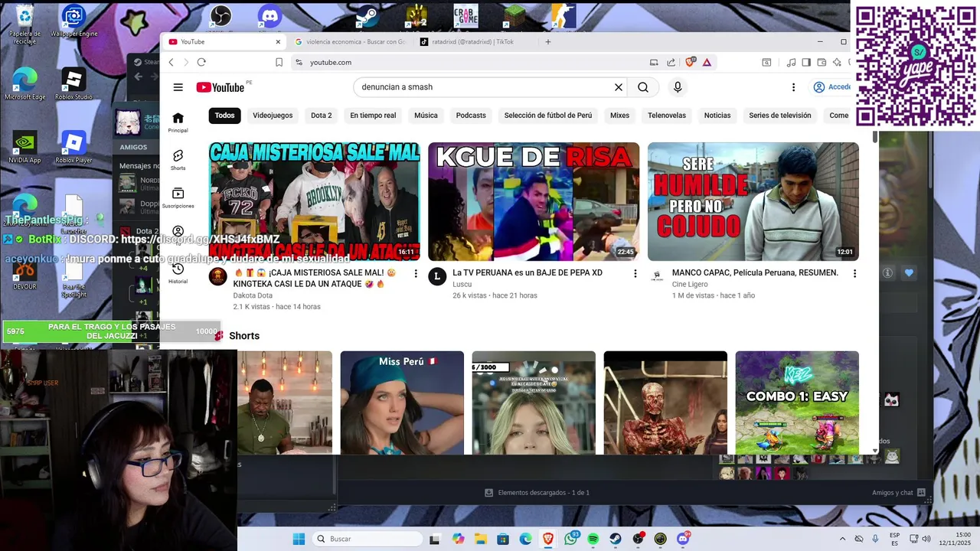Select the Podcasts filter chip

(471, 116)
